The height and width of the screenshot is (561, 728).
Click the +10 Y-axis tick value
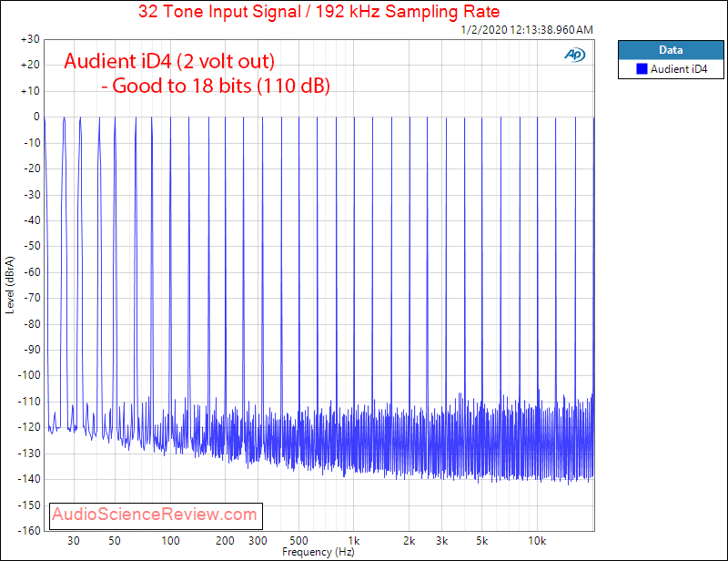click(x=30, y=91)
